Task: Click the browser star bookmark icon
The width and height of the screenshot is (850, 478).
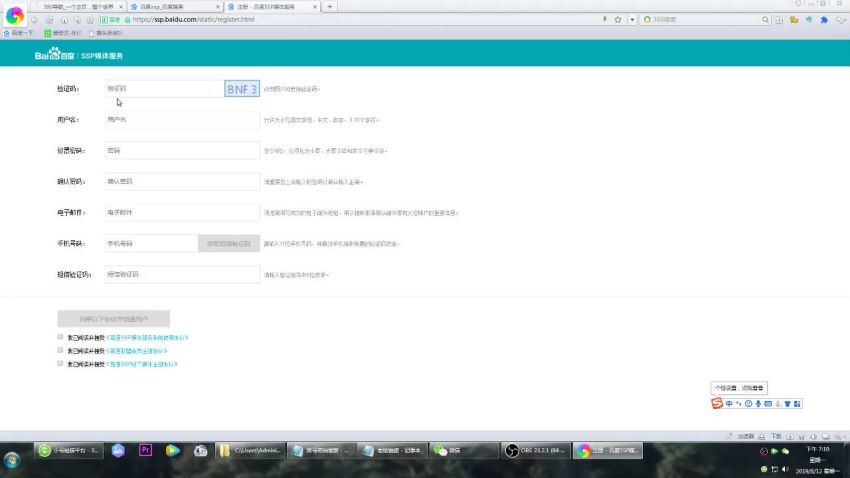Action: [x=618, y=19]
